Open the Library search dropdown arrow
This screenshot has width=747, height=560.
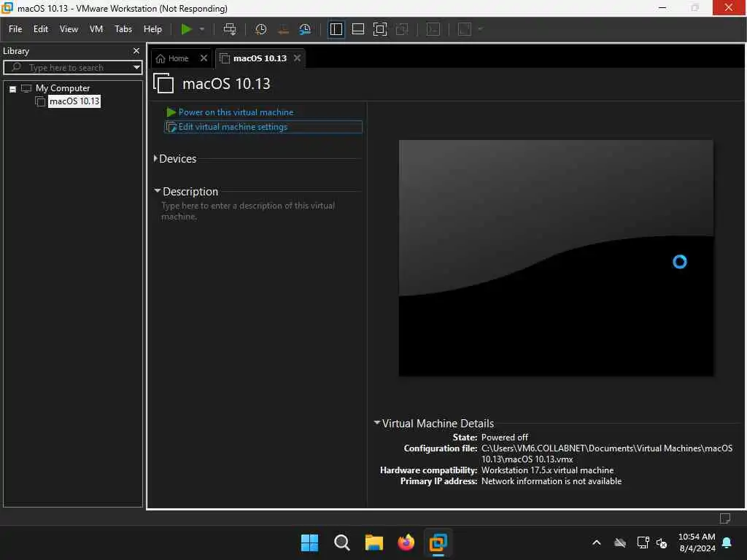pyautogui.click(x=136, y=67)
